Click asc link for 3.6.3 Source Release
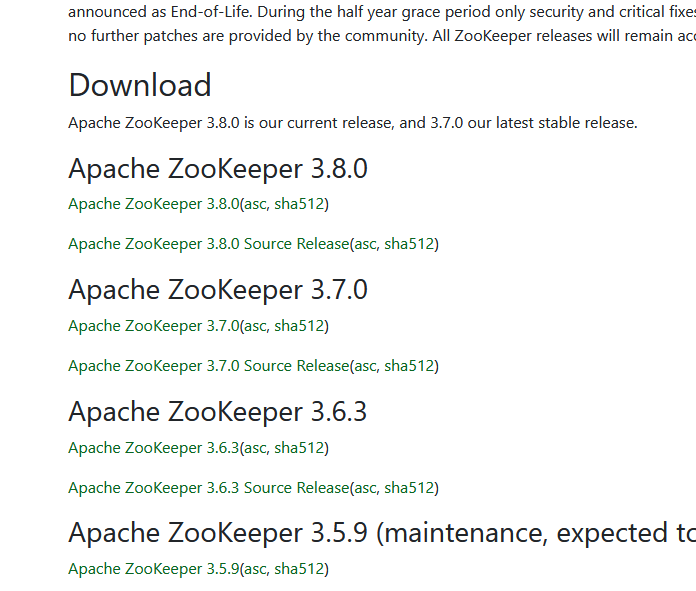This screenshot has width=696, height=591. click(365, 488)
